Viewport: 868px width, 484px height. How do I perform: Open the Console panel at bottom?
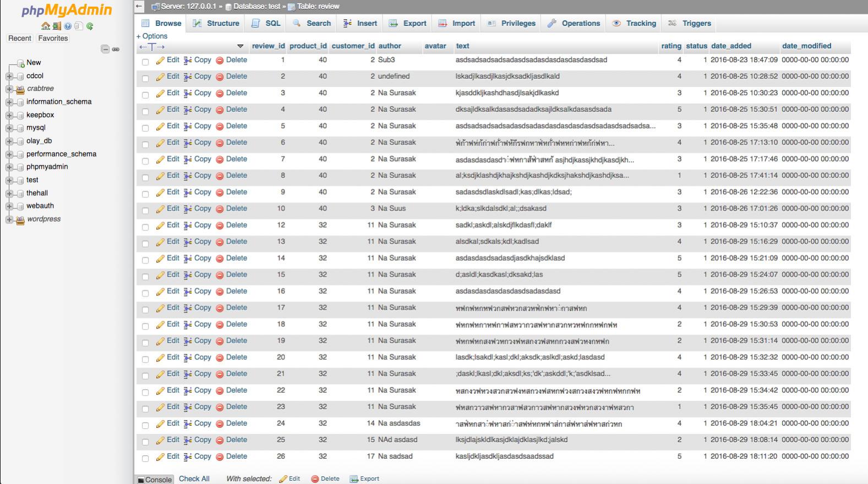click(x=155, y=480)
